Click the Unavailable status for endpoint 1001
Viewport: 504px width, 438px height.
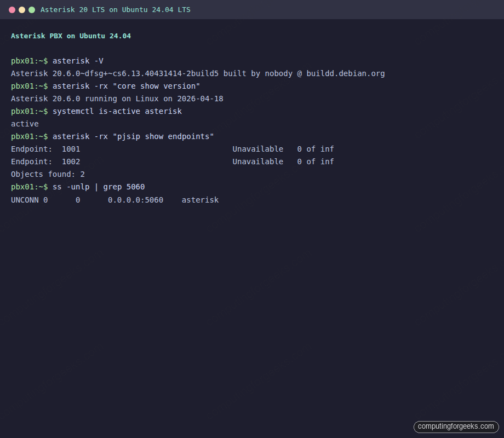(x=257, y=149)
